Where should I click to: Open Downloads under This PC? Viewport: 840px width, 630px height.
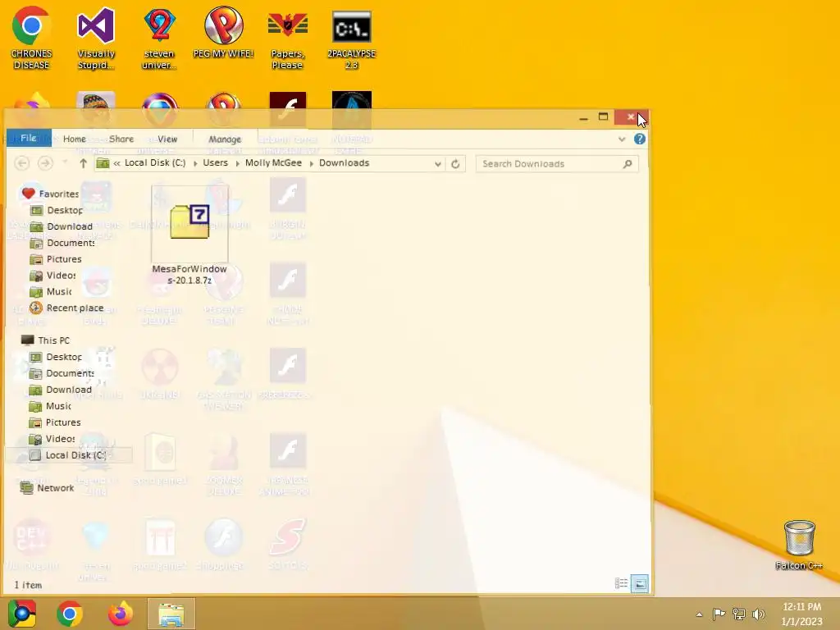[x=61, y=390]
